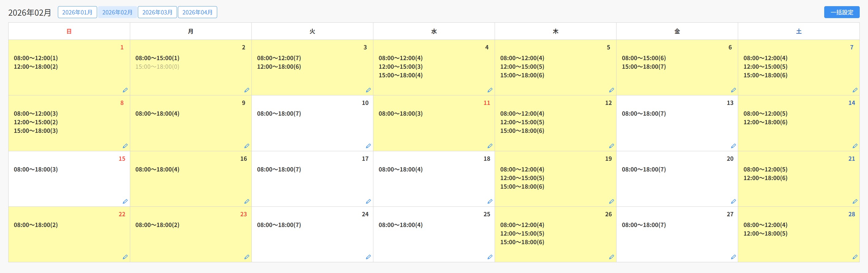The height and width of the screenshot is (273, 868).
Task: Click the pencil icon for February 14
Action: point(855,146)
